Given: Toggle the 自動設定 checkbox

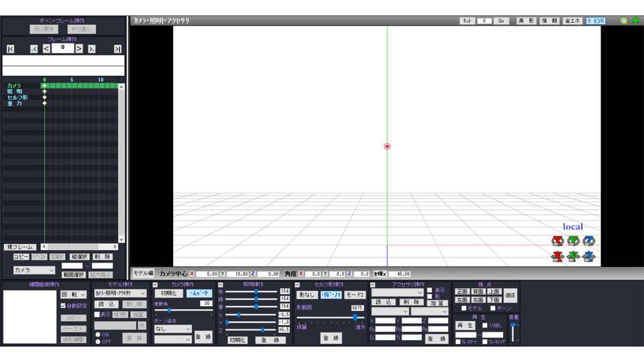Looking at the screenshot, I should coord(64,306).
